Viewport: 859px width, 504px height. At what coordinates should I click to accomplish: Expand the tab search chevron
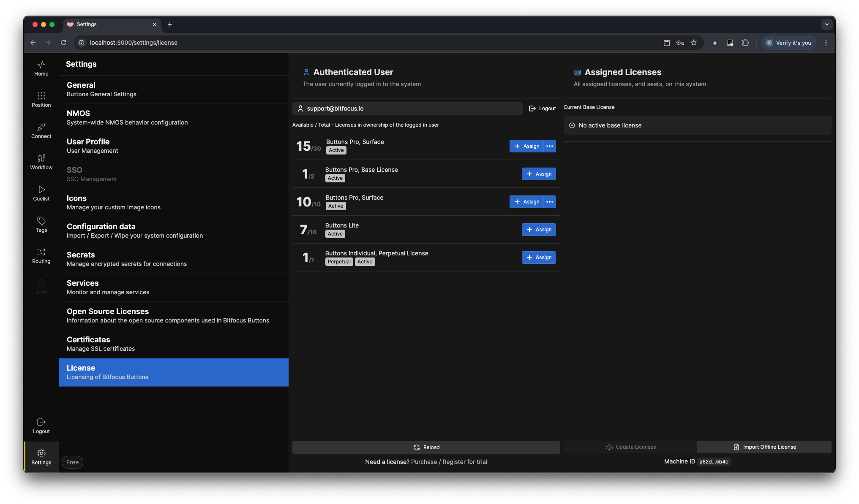click(x=827, y=24)
